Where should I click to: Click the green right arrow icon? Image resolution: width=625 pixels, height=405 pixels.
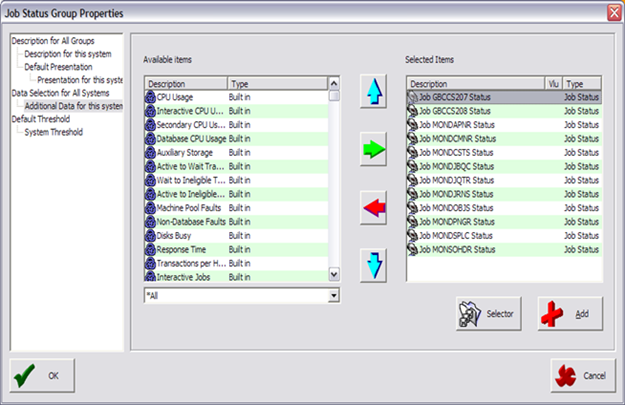[374, 150]
